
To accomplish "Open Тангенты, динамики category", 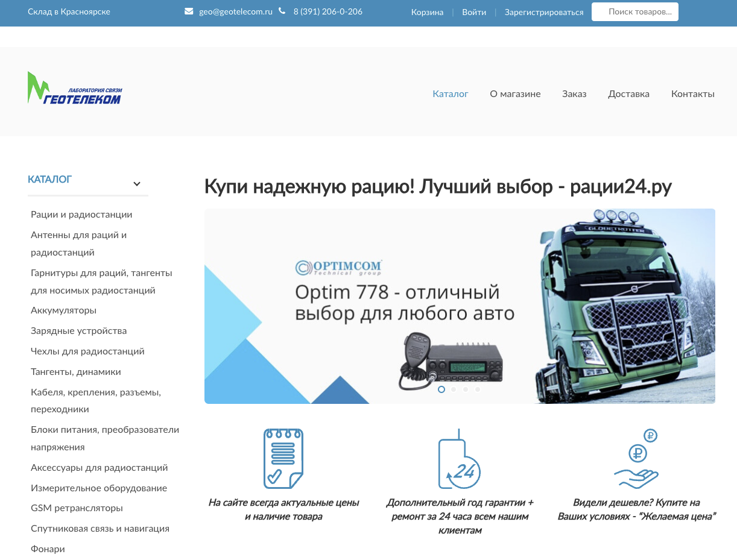I will [x=76, y=372].
